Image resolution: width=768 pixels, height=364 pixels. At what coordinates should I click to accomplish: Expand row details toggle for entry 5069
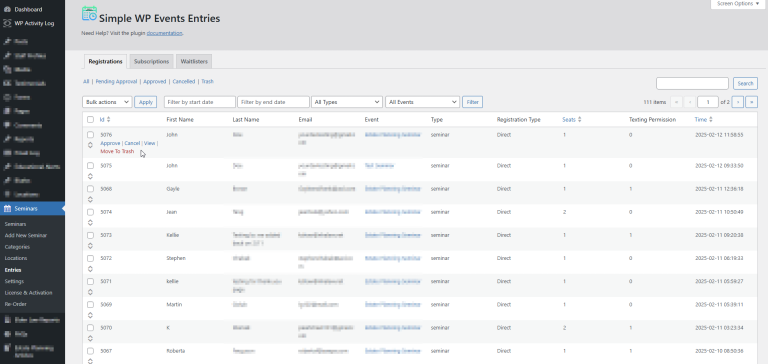pos(90,315)
